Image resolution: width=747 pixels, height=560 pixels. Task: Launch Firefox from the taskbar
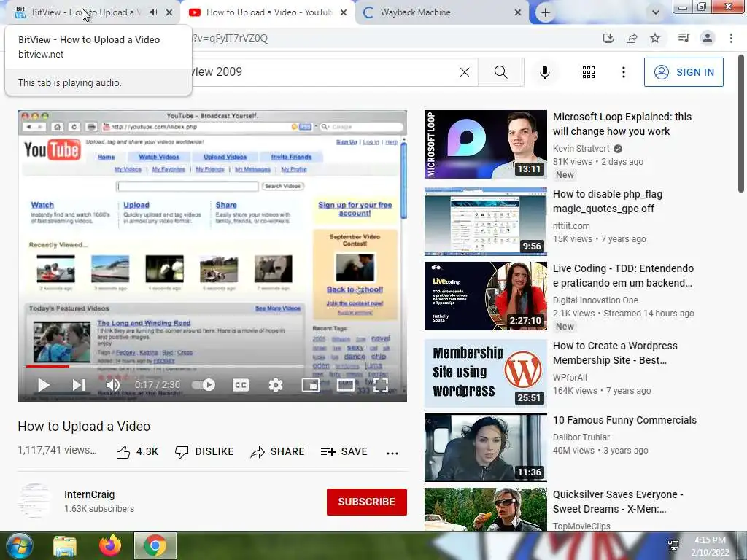110,545
